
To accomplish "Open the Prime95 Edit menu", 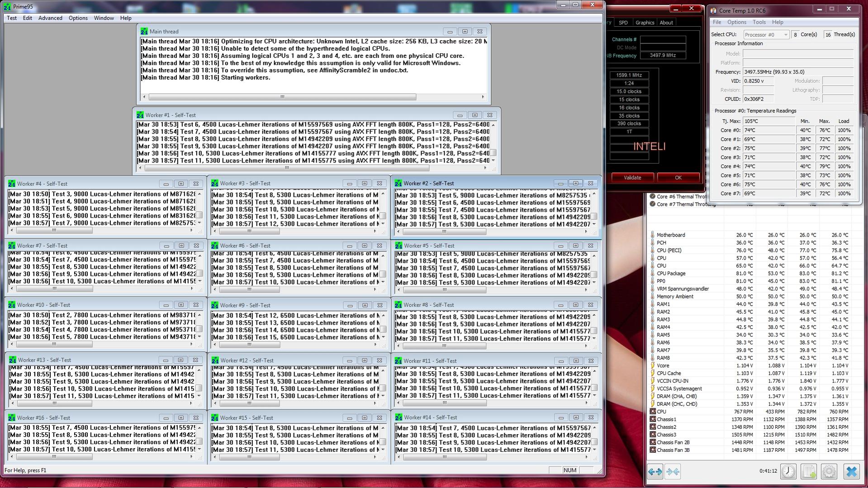I will (28, 18).
